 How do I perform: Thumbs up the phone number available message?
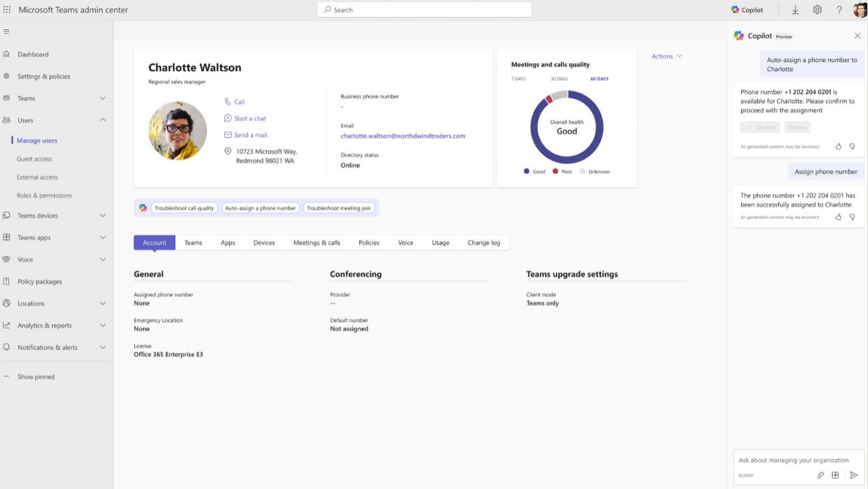click(839, 147)
